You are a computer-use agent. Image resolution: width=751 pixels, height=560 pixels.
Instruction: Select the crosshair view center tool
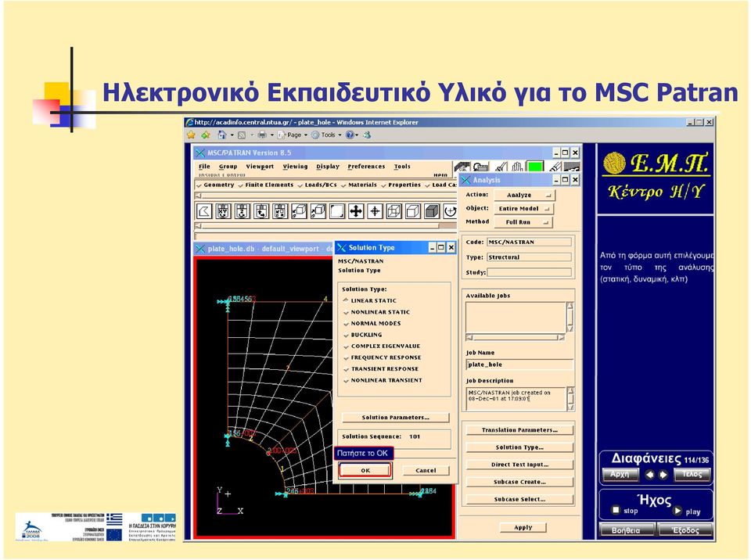tap(375, 211)
